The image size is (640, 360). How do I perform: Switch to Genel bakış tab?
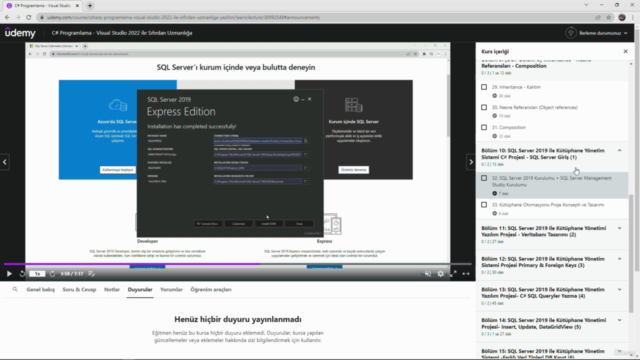40,289
